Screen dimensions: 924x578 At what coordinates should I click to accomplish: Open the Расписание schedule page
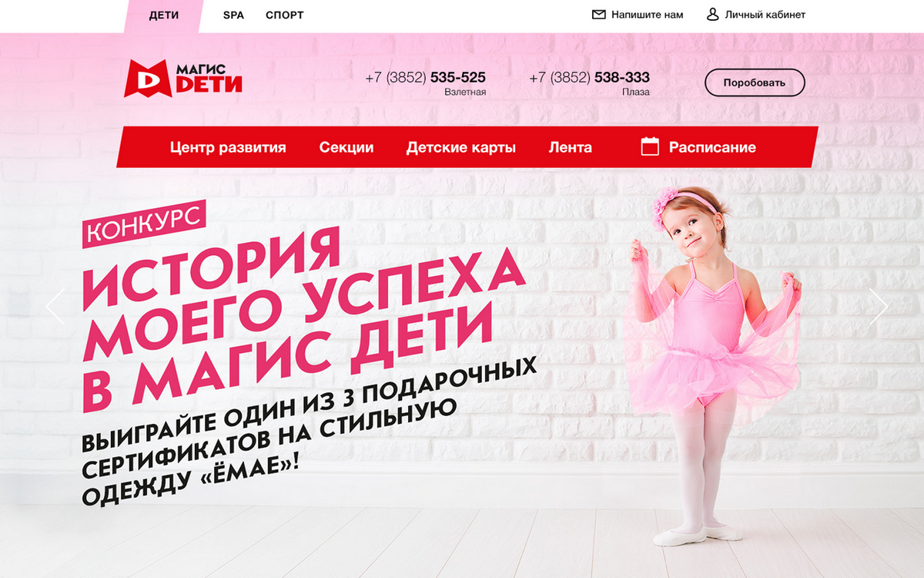(712, 147)
